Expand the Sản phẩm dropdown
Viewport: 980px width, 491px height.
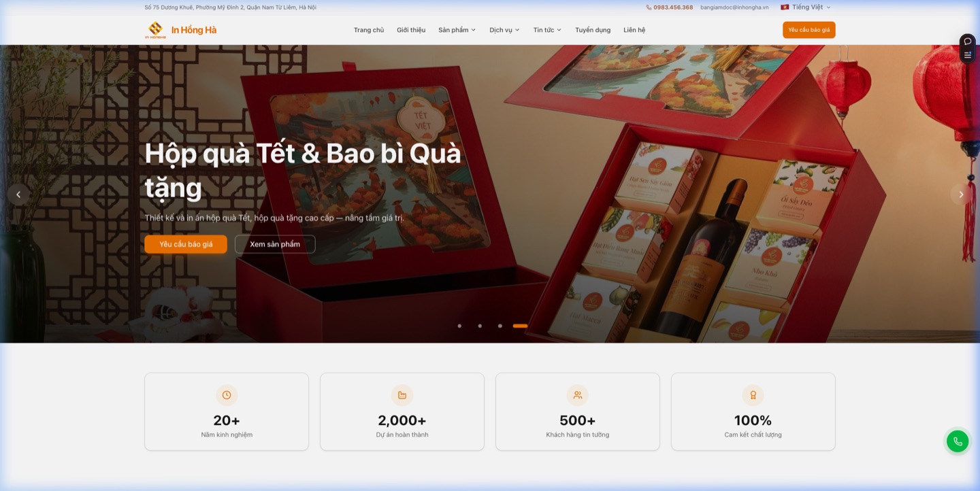[456, 30]
